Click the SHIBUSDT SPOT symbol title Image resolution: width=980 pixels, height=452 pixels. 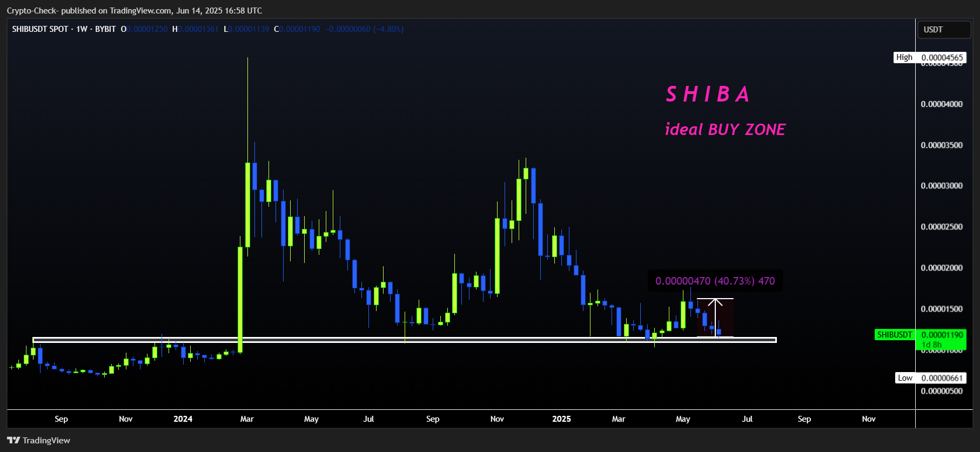(x=40, y=29)
